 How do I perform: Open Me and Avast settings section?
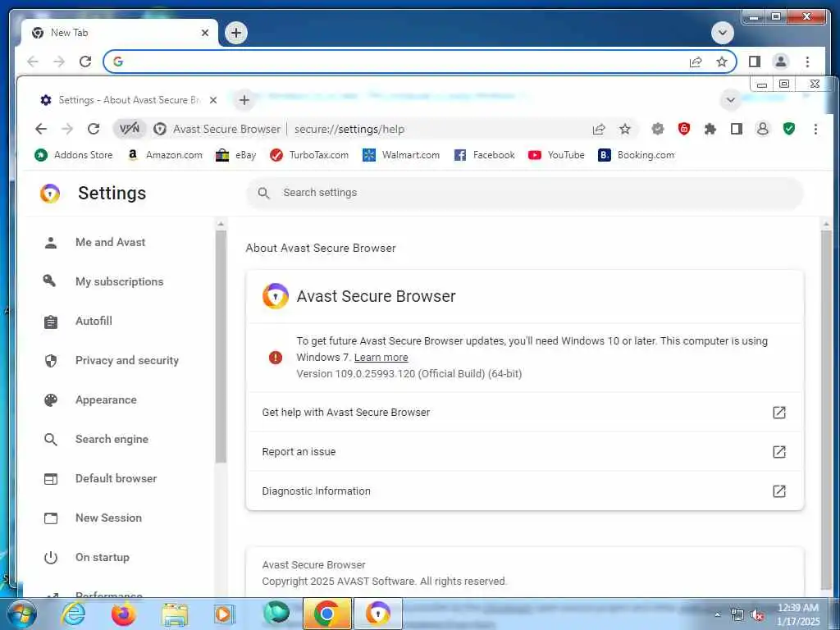point(111,242)
